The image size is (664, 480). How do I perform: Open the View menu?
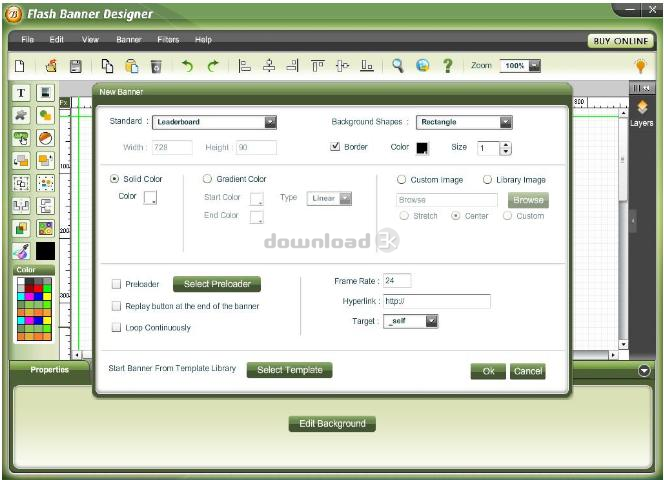[90, 39]
